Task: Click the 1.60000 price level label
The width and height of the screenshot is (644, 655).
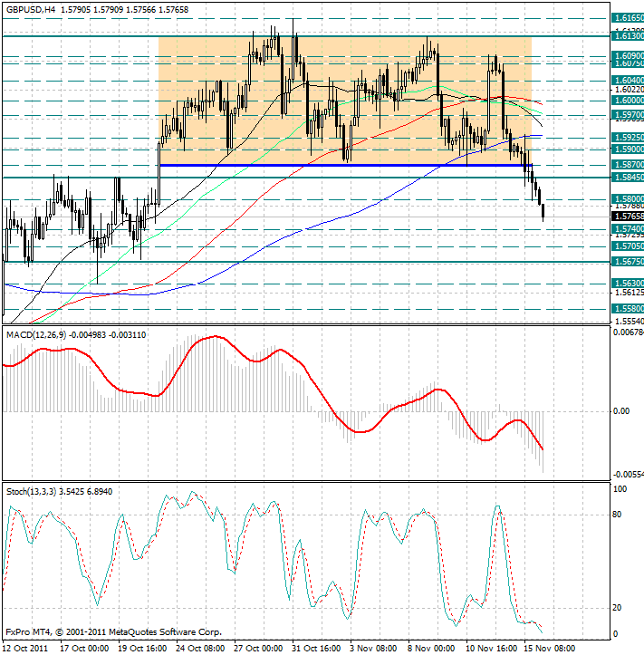Action: coord(626,101)
